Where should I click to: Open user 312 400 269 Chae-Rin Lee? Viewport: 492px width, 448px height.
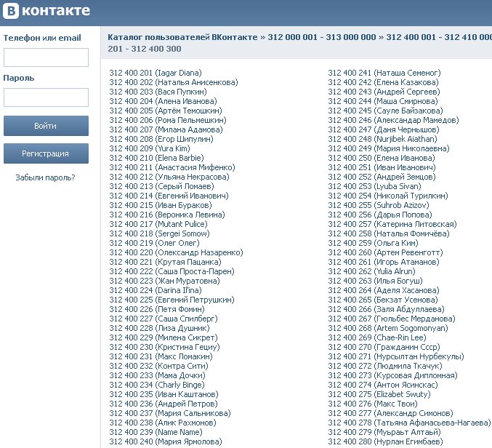(x=377, y=337)
